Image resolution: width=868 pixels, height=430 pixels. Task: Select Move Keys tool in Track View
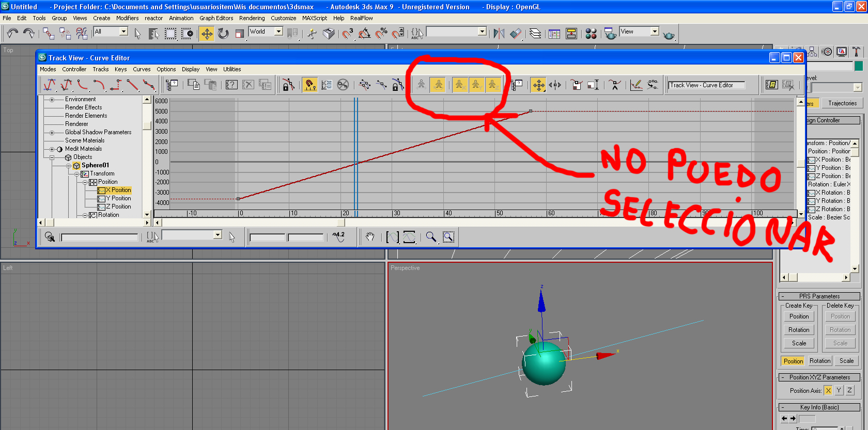click(538, 85)
